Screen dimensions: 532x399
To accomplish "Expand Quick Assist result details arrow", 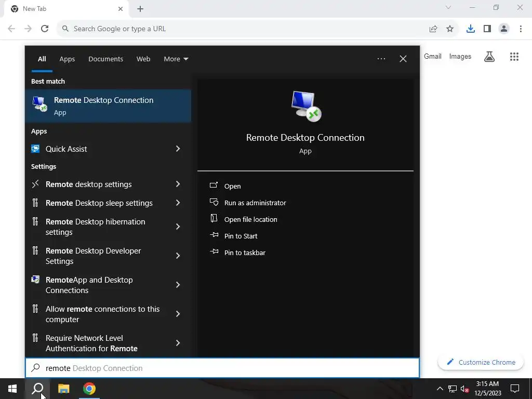I will point(178,149).
